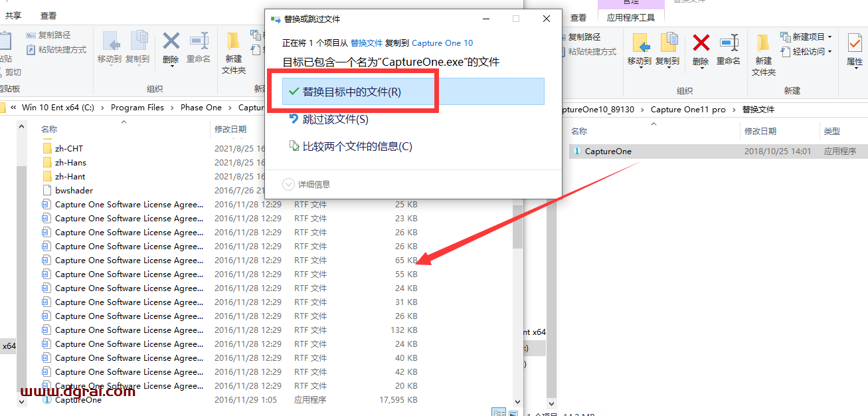Viewport: 868px width, 416px height.
Task: Choose Compare info for both files option
Action: [351, 146]
